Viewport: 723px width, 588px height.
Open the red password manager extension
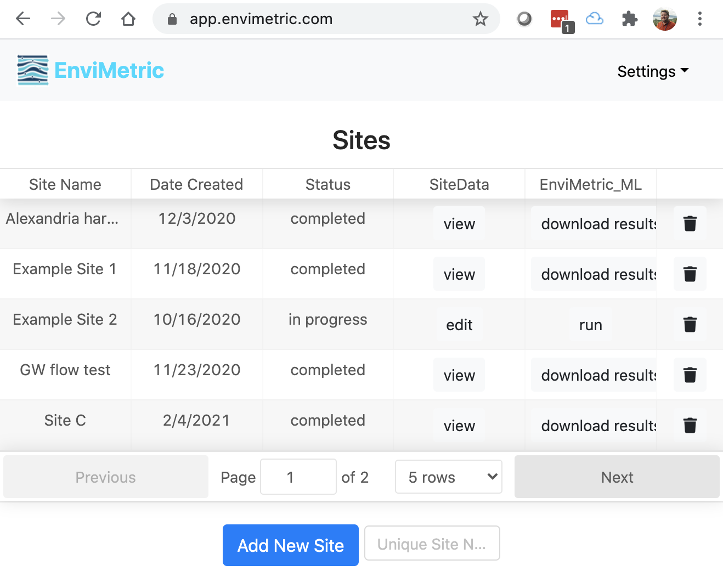[561, 20]
